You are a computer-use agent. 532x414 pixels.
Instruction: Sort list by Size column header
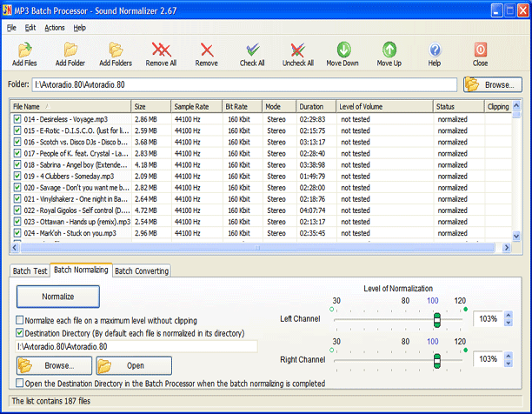[151, 107]
